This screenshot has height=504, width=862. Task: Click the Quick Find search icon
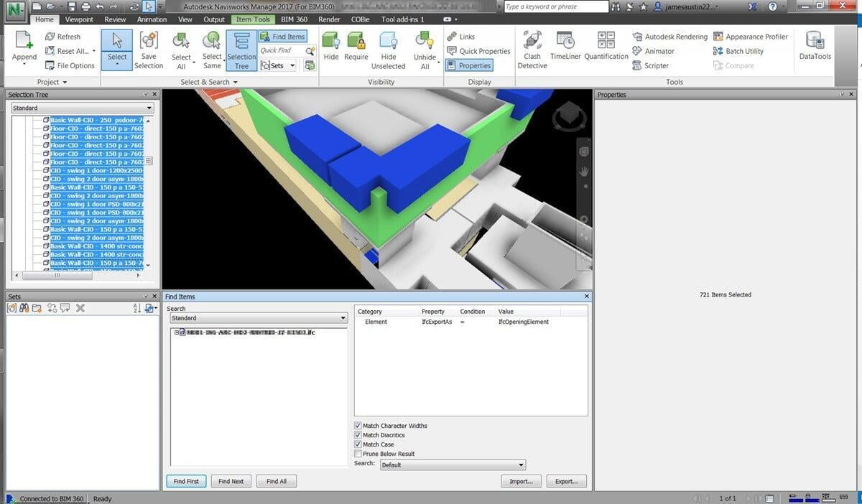pyautogui.click(x=310, y=51)
